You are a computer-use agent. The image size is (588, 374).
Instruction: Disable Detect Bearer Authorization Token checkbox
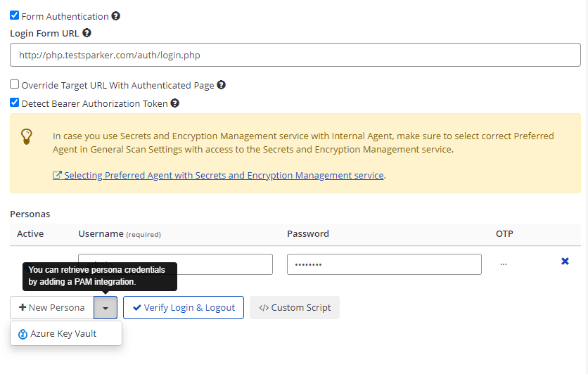pyautogui.click(x=15, y=103)
